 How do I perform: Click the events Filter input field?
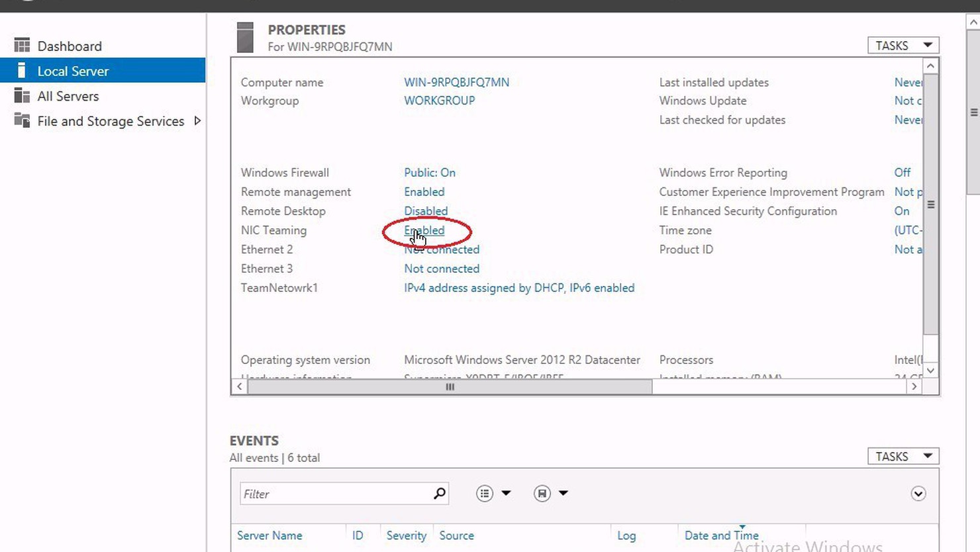pyautogui.click(x=336, y=494)
